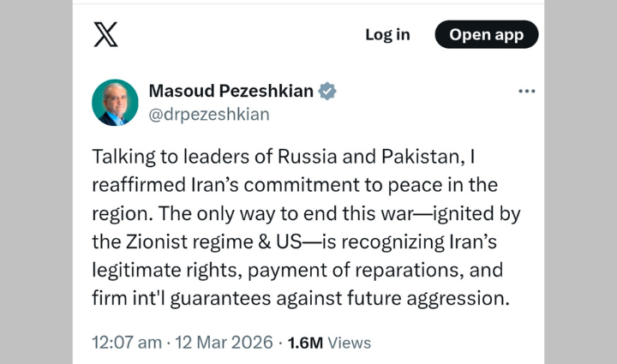Open Masoud Pezeshkian's profile avatar
Image resolution: width=617 pixels, height=364 pixels.
(x=115, y=103)
